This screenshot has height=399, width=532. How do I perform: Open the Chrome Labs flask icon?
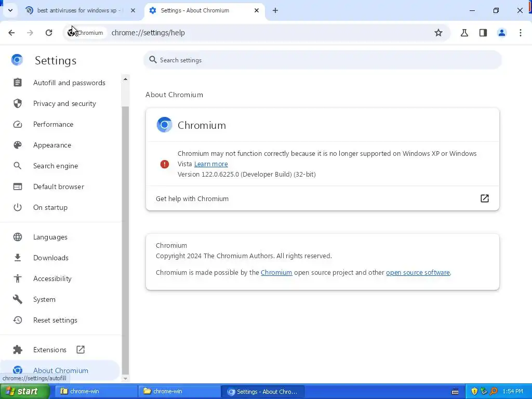[x=464, y=33]
